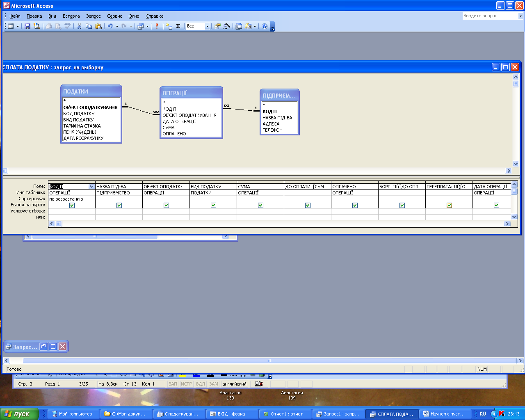Image resolution: width=525 pixels, height=420 pixels.
Task: Click the 'по возрастанию' sort cell
Action: (x=72, y=199)
